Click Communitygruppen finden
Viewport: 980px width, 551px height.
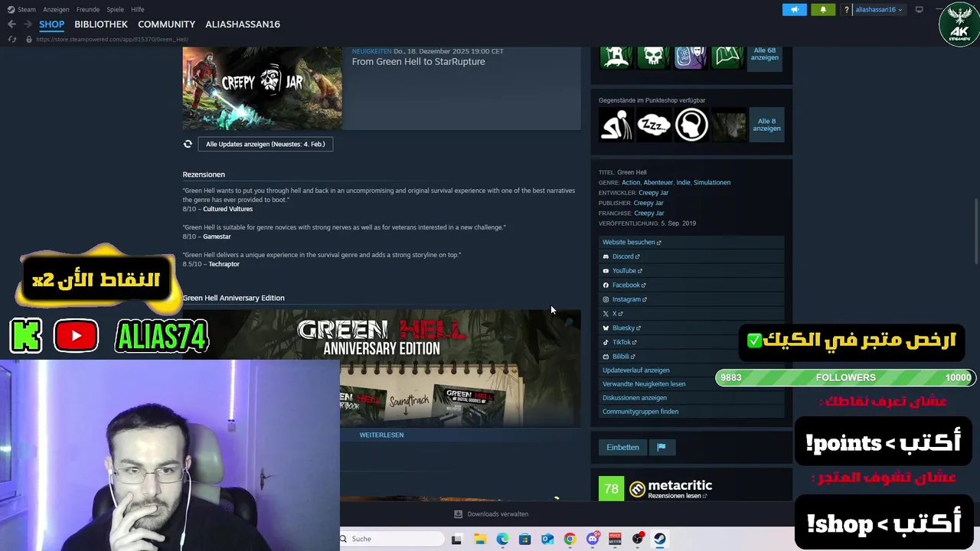pyautogui.click(x=641, y=412)
